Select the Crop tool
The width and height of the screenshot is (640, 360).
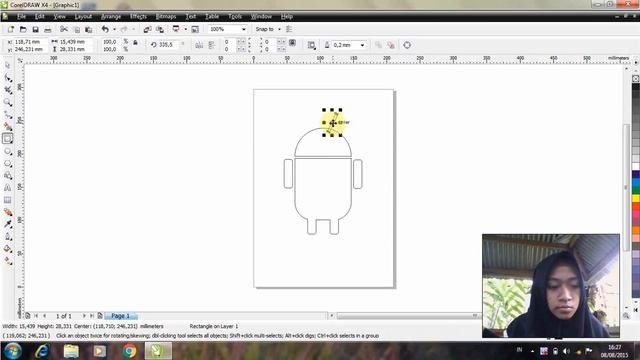coord(7,90)
